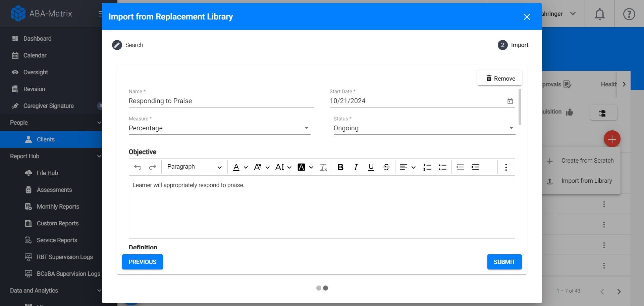This screenshot has width=644, height=306.
Task: Go to next page of results
Action: coord(619,292)
